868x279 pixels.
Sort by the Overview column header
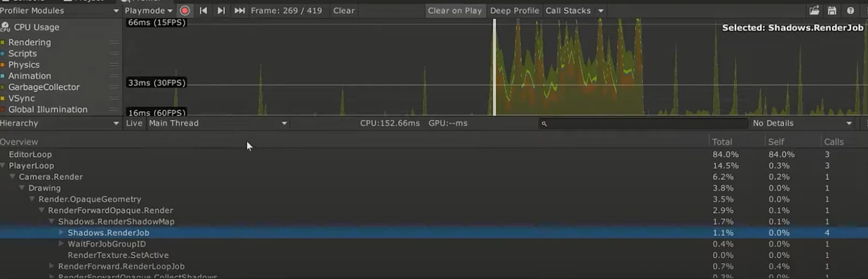coord(354,142)
